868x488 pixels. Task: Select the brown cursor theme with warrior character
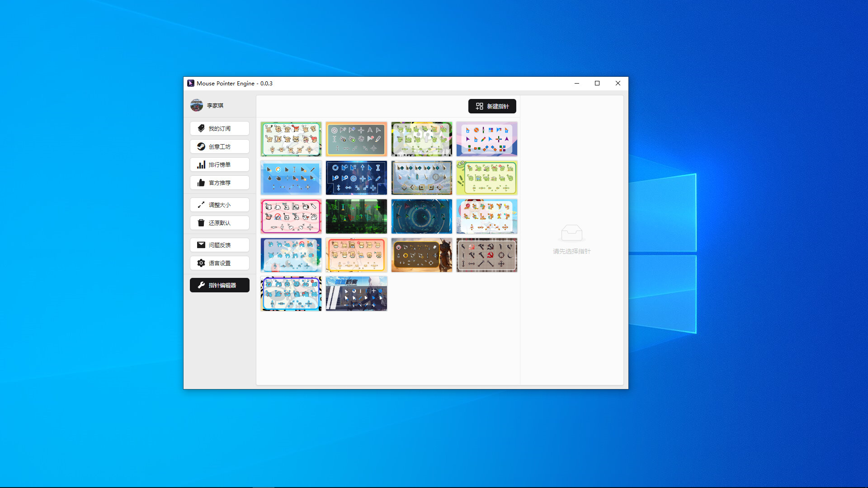click(x=421, y=255)
